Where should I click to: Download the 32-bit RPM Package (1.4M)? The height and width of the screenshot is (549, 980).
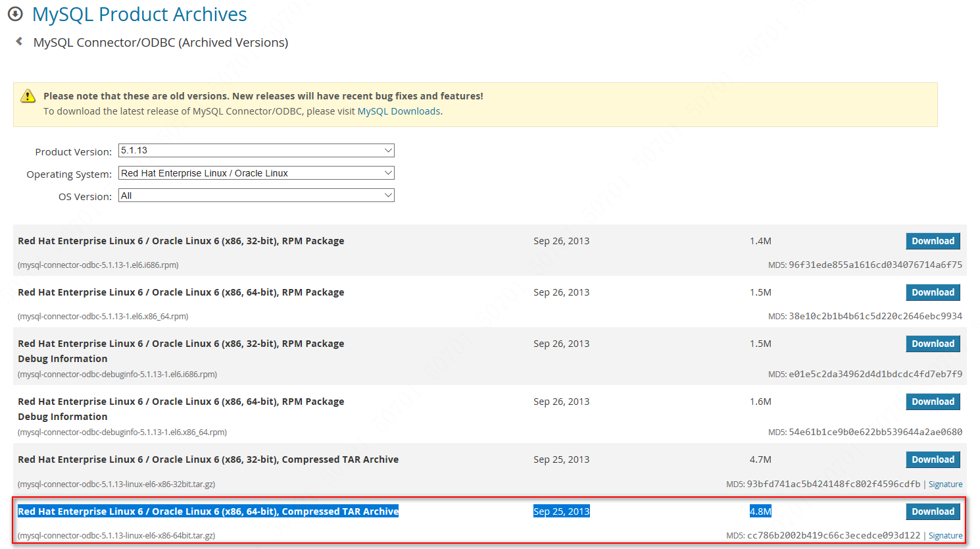[933, 241]
